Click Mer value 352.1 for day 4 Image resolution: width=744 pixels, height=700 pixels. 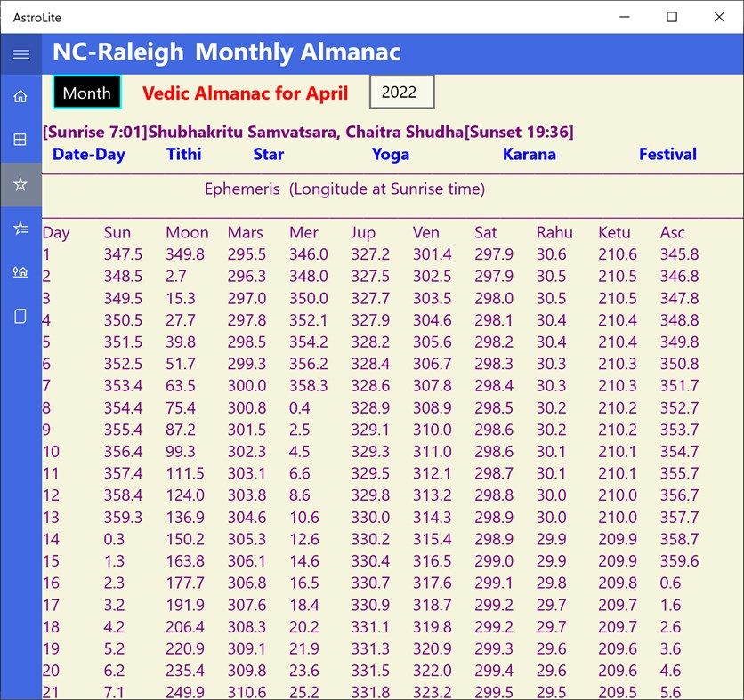tap(309, 320)
